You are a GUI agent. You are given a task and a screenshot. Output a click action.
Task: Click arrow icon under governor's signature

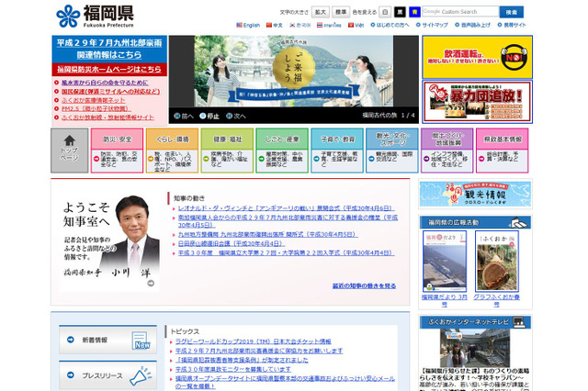151,283
